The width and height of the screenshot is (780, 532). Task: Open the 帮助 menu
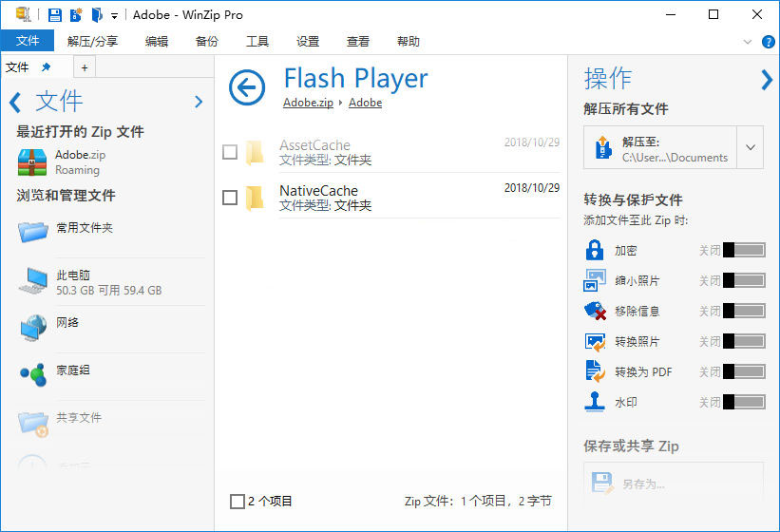coord(408,41)
